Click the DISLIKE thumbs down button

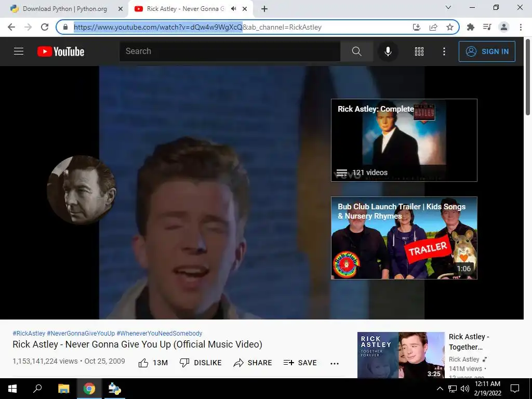(201, 363)
